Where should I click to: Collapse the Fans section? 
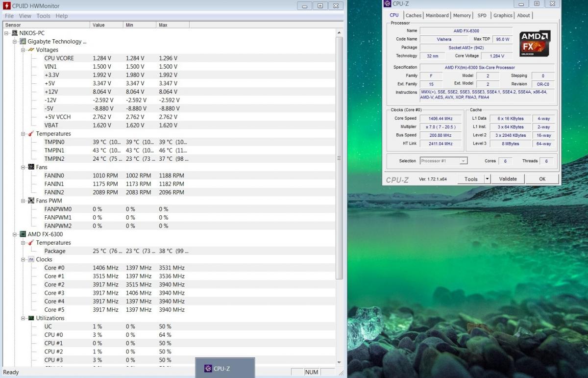point(23,167)
